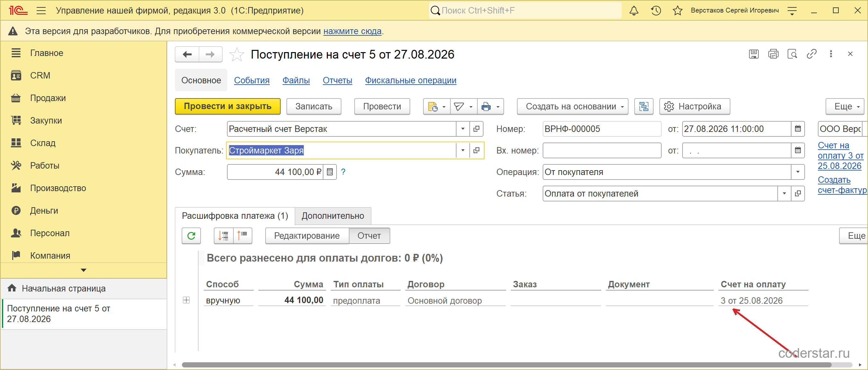Open События tab link
This screenshot has height=370, width=868.
coord(252,80)
